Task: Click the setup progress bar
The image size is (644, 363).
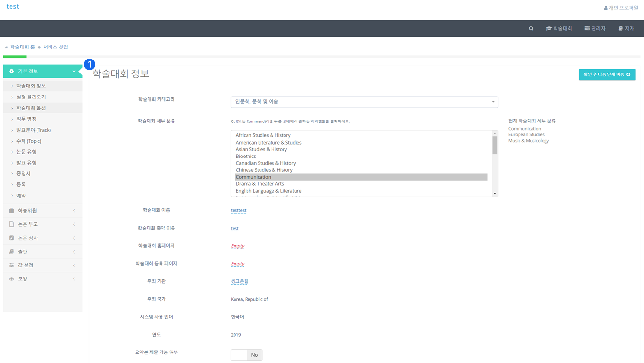Action: pyautogui.click(x=321, y=57)
